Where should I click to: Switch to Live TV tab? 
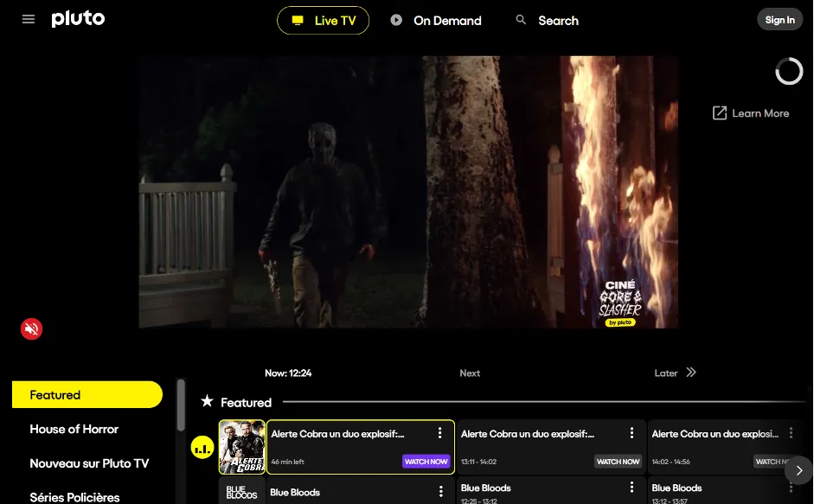click(323, 21)
